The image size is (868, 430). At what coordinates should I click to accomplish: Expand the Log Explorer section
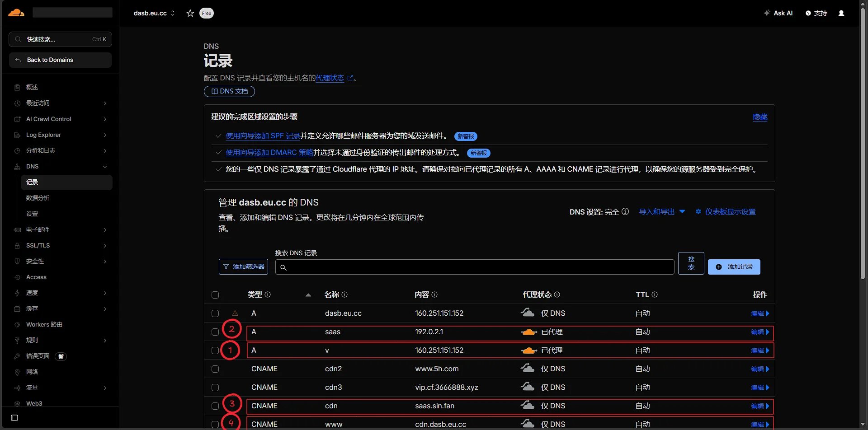point(105,135)
